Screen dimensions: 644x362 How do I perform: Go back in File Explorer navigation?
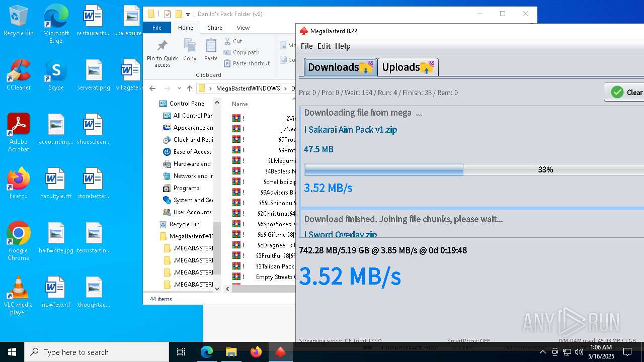click(152, 88)
